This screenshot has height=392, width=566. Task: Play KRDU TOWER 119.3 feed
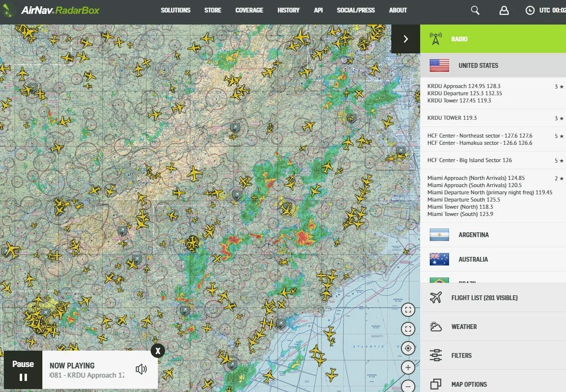click(x=452, y=117)
